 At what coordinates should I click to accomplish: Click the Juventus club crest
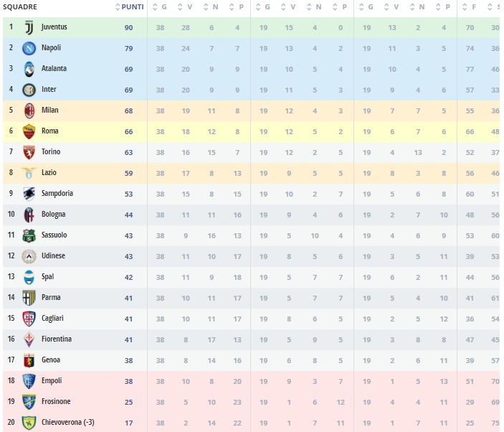pos(29,27)
